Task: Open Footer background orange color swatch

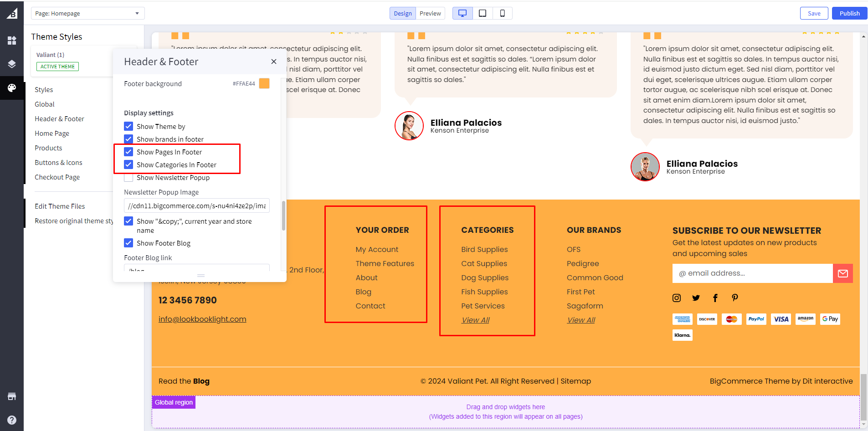Action: (x=264, y=83)
